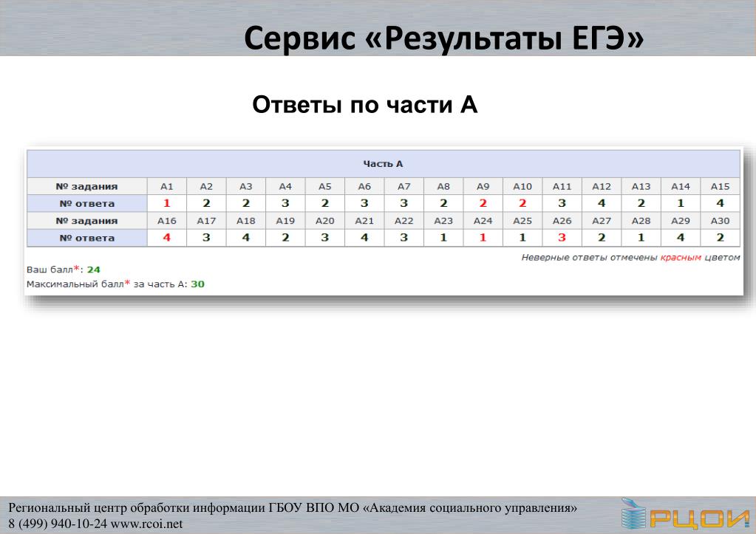Select the A18 task number cell
756x534 pixels.
pyautogui.click(x=246, y=221)
